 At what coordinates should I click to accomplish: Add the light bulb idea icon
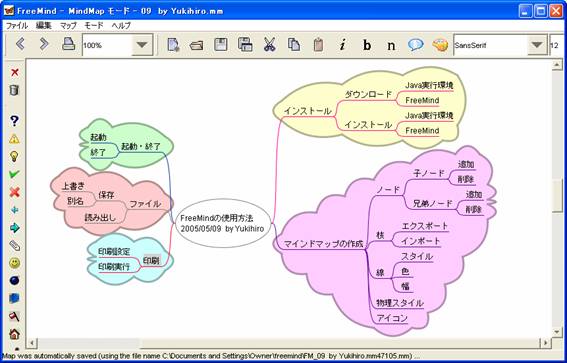click(14, 156)
